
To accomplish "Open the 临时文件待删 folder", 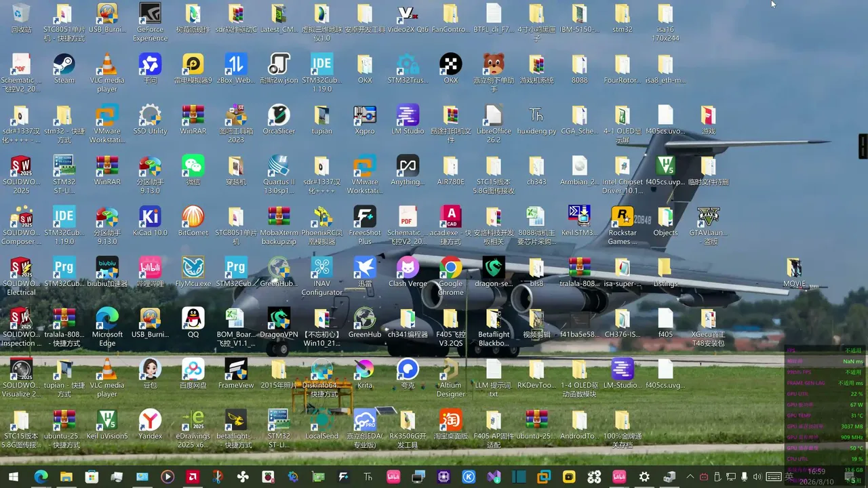I will pos(708,171).
